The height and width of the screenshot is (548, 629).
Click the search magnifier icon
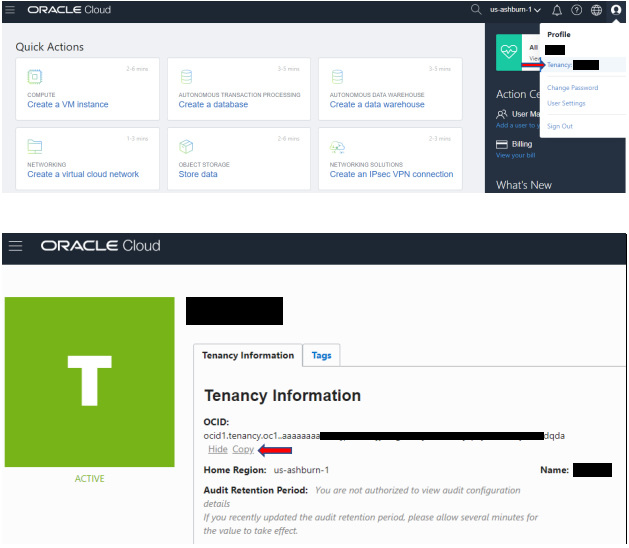coord(476,9)
